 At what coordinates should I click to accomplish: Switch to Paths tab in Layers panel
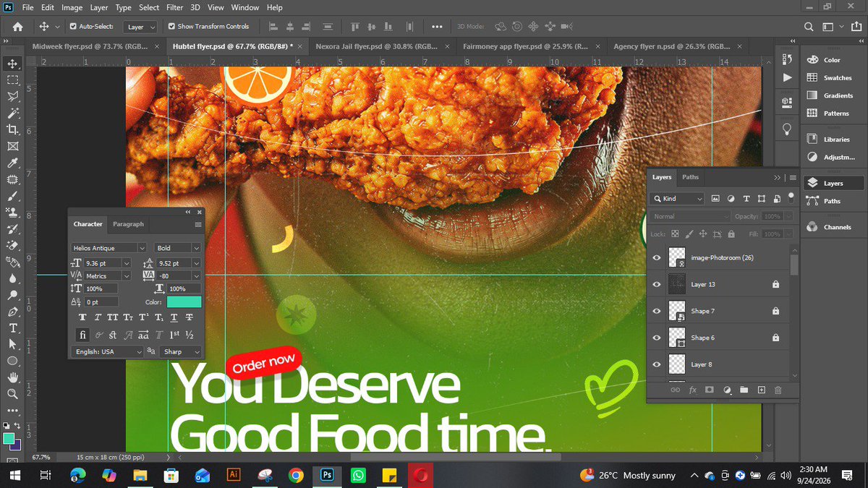coord(691,177)
